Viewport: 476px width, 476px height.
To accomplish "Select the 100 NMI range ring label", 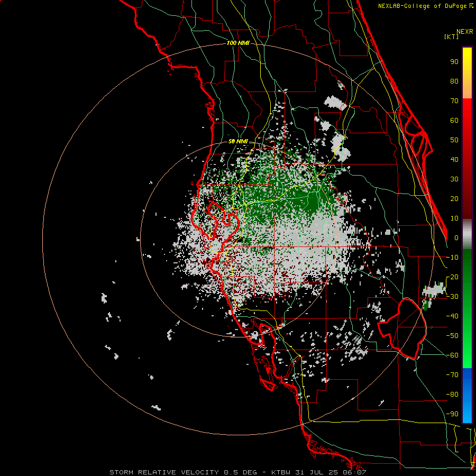I will [x=238, y=43].
